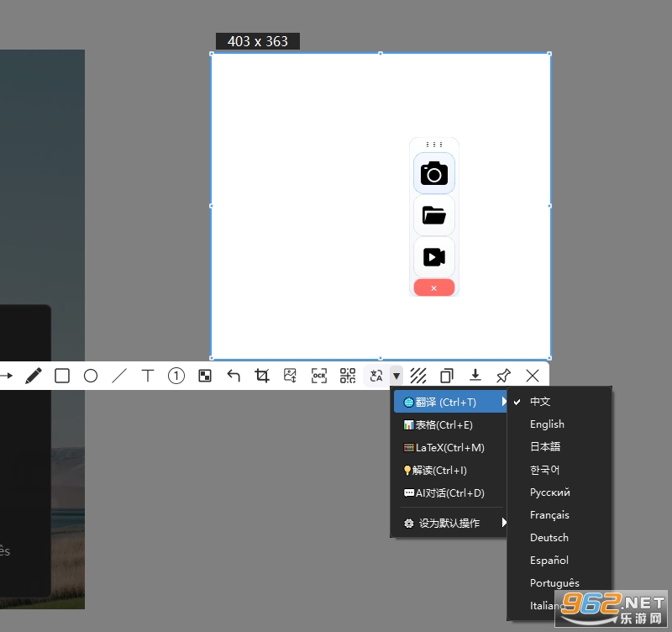
Task: Select Español as translation language
Action: point(559,561)
